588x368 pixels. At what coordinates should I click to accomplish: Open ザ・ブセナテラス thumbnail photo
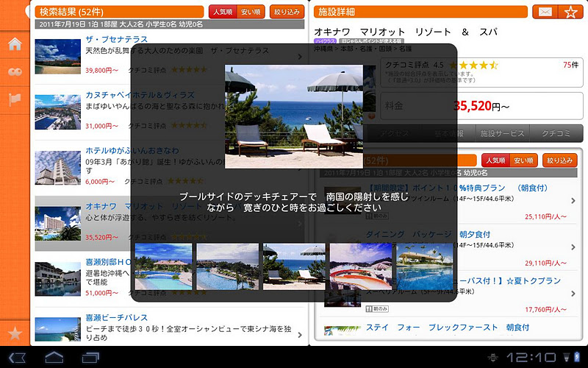(x=58, y=57)
